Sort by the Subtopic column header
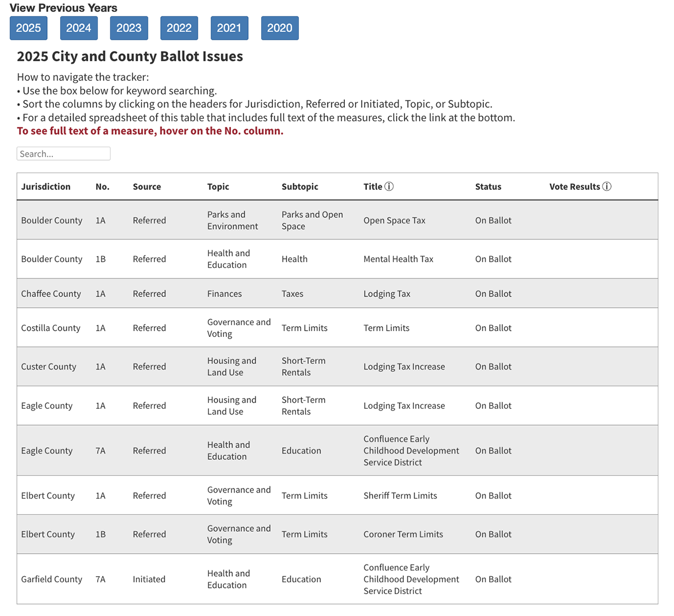The width and height of the screenshot is (674, 616). 300,187
